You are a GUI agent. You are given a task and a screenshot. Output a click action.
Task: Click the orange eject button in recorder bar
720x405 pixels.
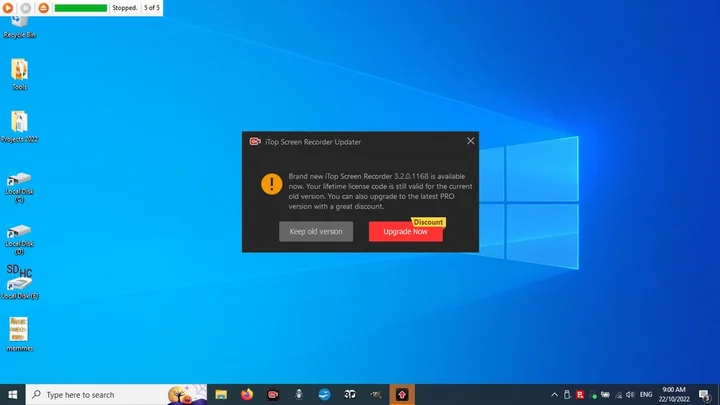pos(42,8)
